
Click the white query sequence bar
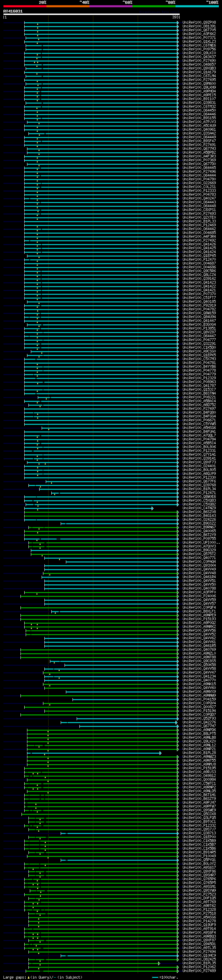pyautogui.click(x=92, y=14)
